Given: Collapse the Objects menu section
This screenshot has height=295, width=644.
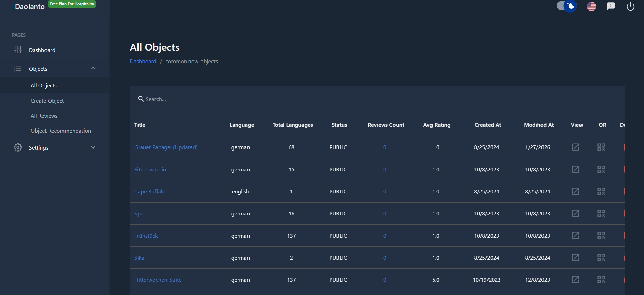Looking at the screenshot, I should point(93,69).
